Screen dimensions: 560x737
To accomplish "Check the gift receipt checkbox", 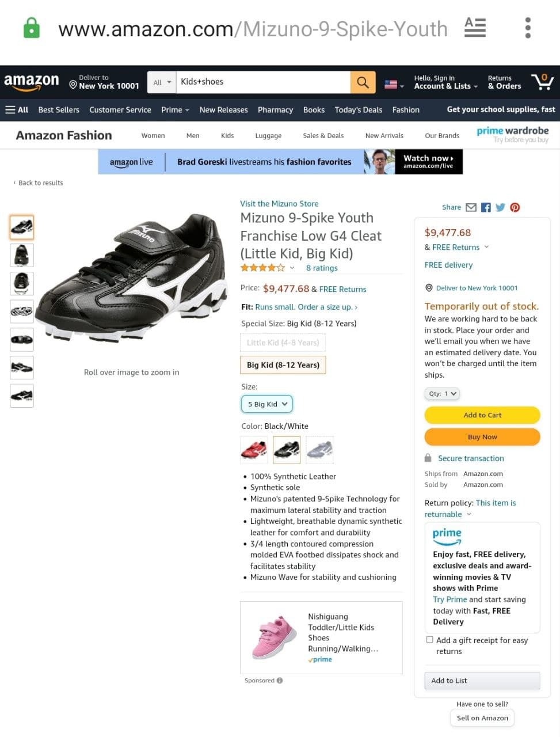I will 429,640.
